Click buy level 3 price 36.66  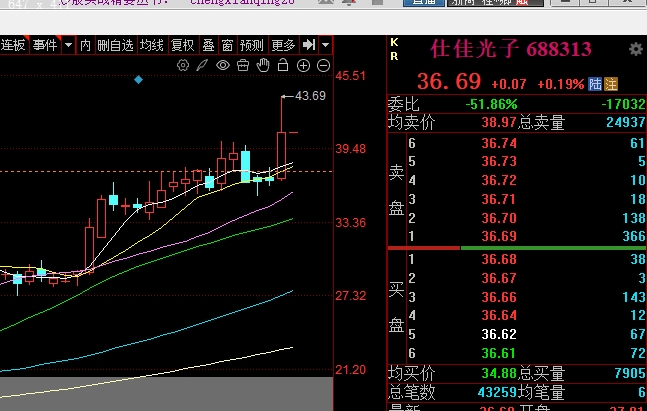point(499,297)
